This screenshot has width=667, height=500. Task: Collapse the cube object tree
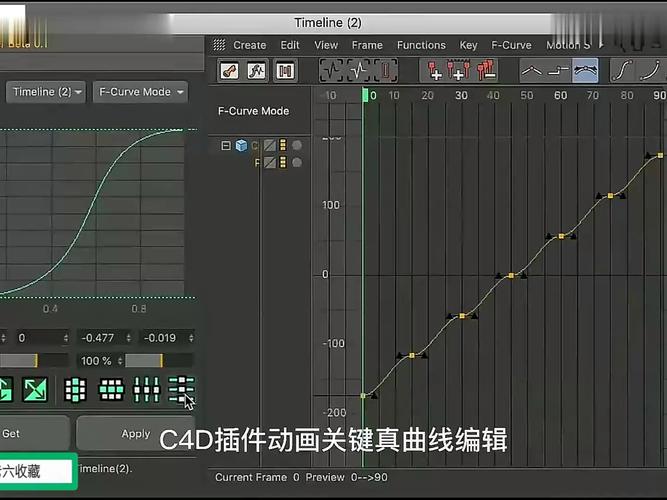[x=226, y=146]
